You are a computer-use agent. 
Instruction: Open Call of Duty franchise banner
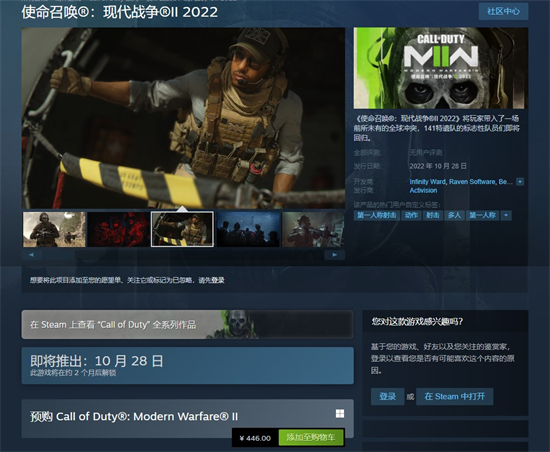point(187,324)
